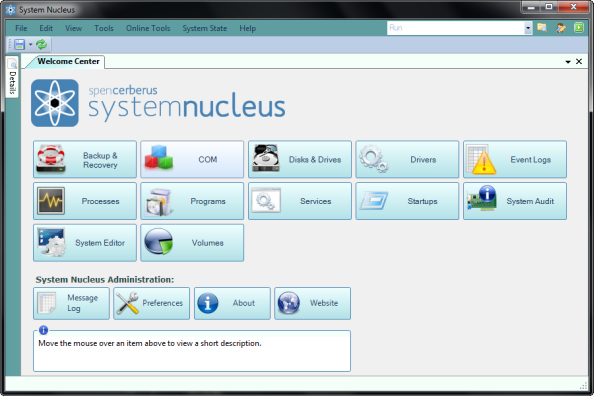This screenshot has width=594, height=396.
Task: Open the System State menu
Action: click(x=205, y=28)
